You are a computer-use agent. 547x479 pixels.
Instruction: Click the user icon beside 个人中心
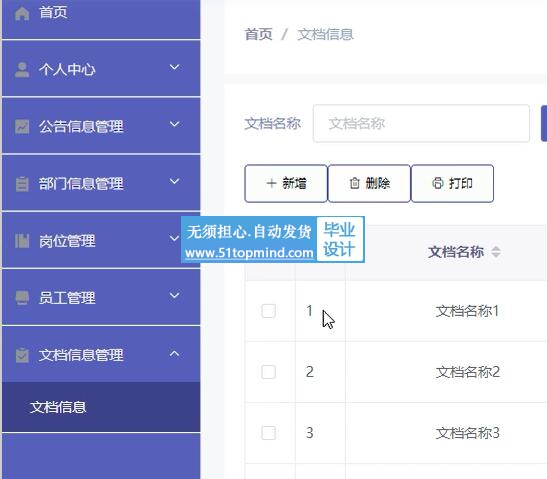22,69
